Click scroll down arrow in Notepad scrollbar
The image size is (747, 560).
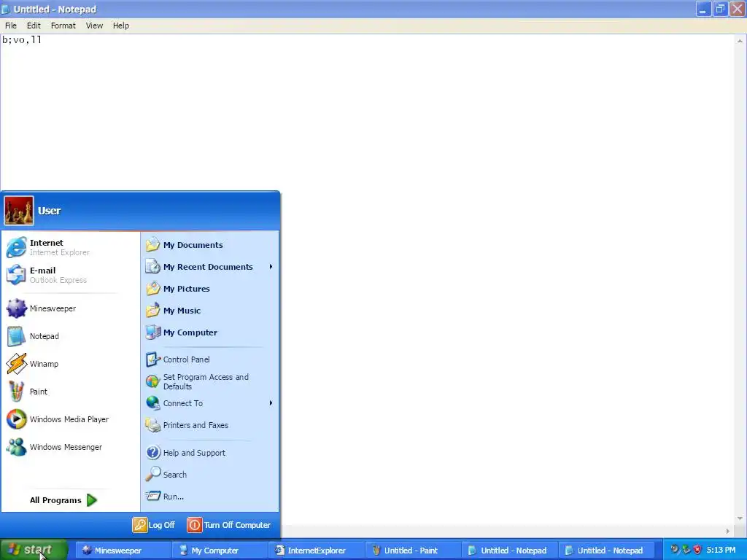740,518
